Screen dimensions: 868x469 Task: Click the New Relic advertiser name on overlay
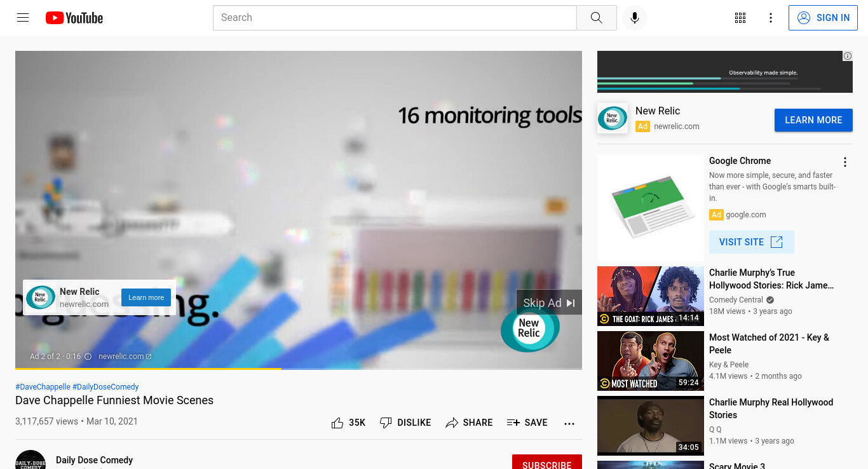coord(79,292)
